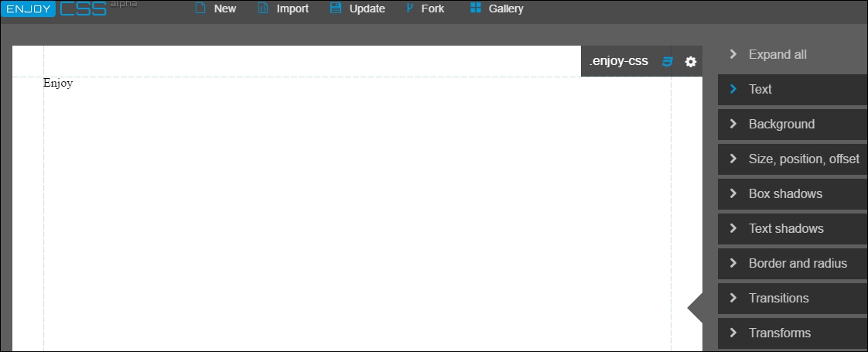868x352 pixels.
Task: Click the Update floppy disk icon
Action: coord(336,9)
